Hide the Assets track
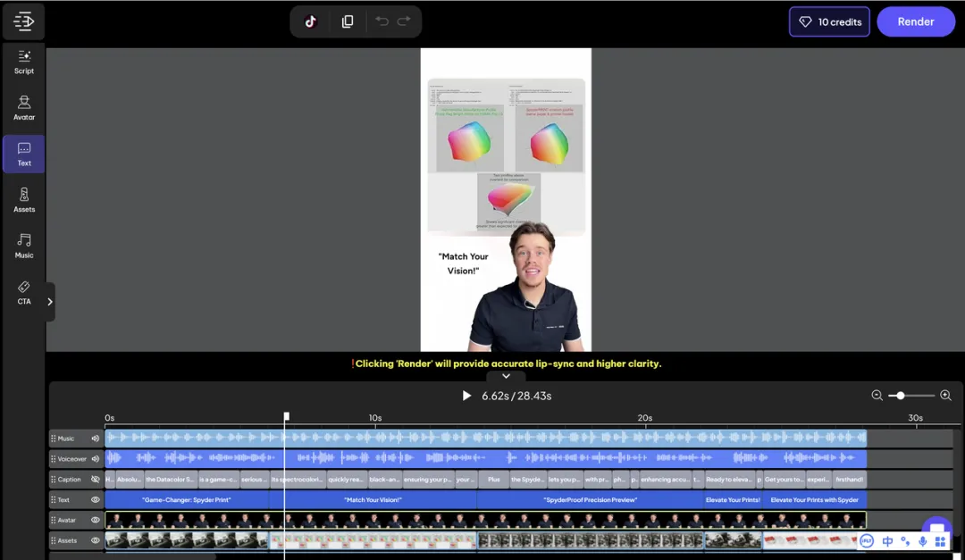 (x=96, y=540)
